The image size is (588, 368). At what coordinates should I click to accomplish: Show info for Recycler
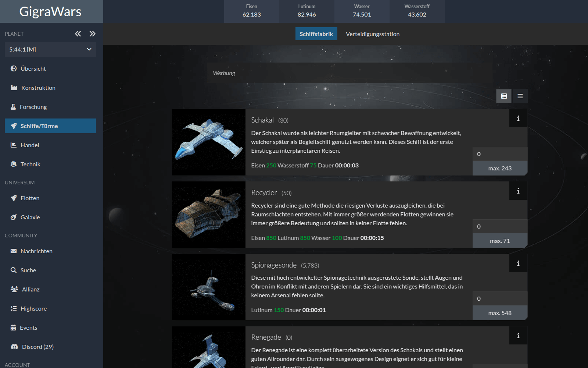[x=518, y=191]
